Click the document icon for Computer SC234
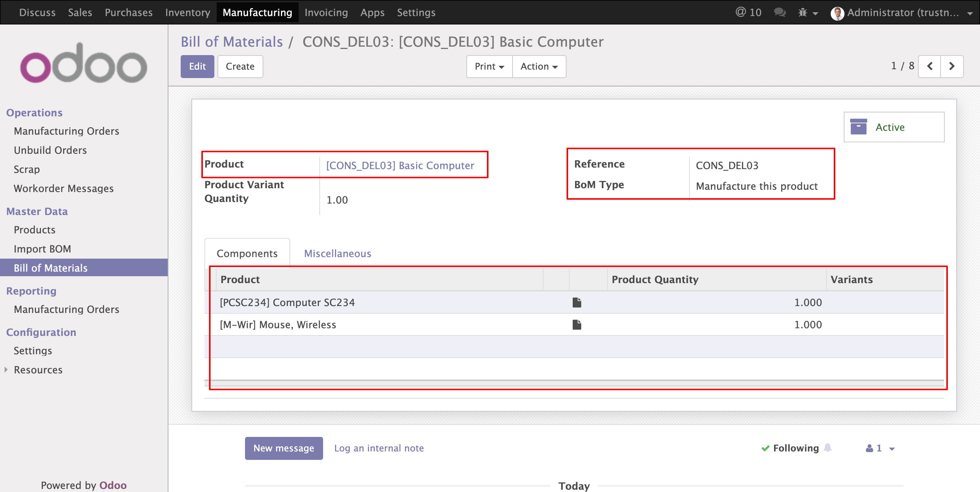980x492 pixels. [x=577, y=302]
